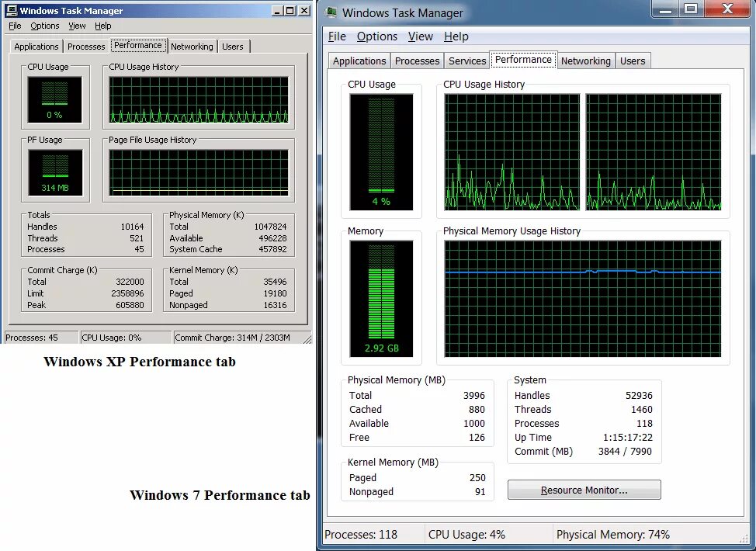Click the Commit (MB) value 3844 / 7990
The image size is (756, 551).
click(625, 452)
